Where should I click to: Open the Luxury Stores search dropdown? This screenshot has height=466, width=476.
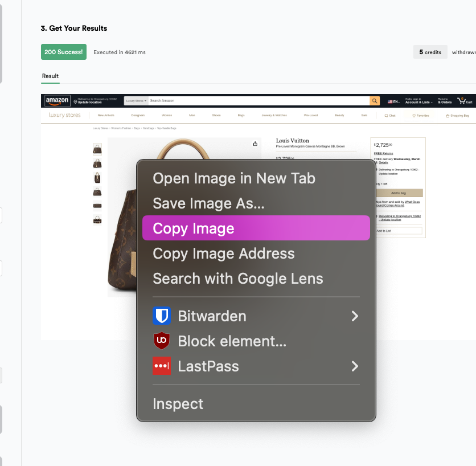pyautogui.click(x=136, y=101)
